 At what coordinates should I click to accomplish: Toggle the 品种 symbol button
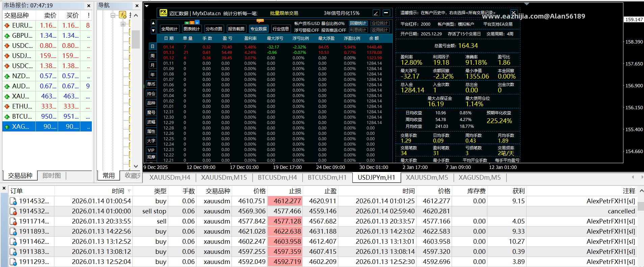(x=151, y=103)
